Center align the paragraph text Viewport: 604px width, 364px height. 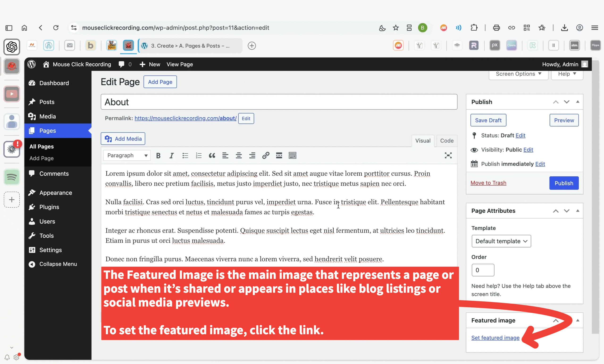pos(239,156)
